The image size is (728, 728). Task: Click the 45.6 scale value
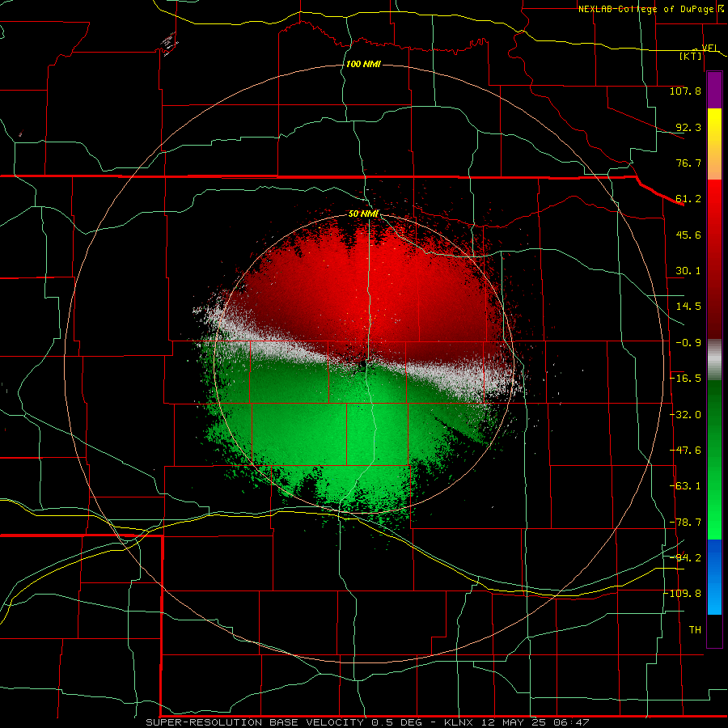coord(688,235)
